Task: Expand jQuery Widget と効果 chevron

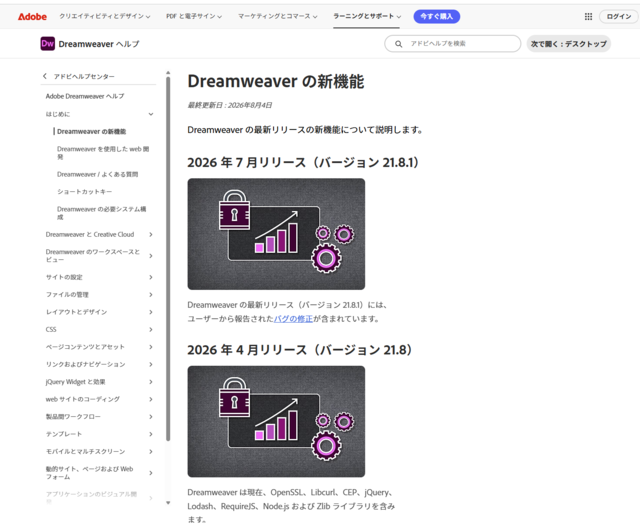Action: [x=151, y=382]
